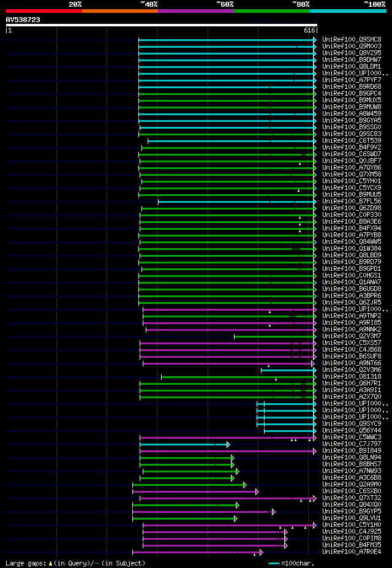Screen dimensions: 392x568
Task: Open the UniRef100_B9MUW8 hit
Action: (x=352, y=107)
